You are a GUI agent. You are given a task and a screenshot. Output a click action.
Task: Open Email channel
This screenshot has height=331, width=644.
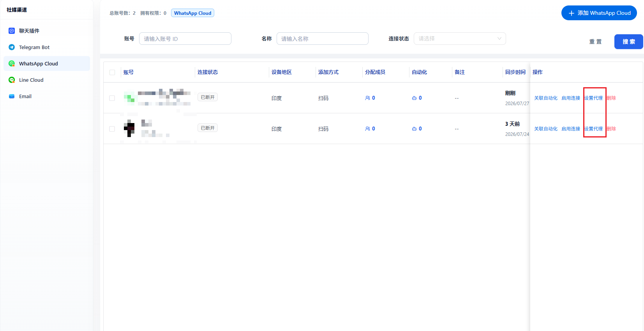click(47, 96)
